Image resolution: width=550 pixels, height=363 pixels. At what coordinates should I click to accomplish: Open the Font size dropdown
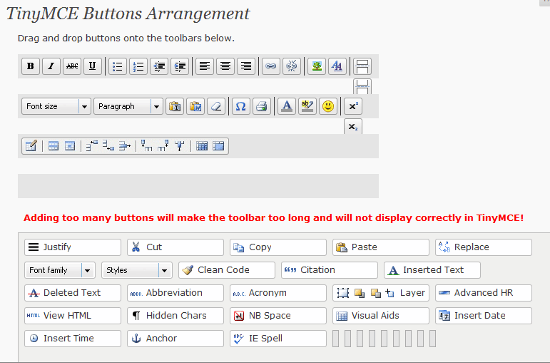56,106
